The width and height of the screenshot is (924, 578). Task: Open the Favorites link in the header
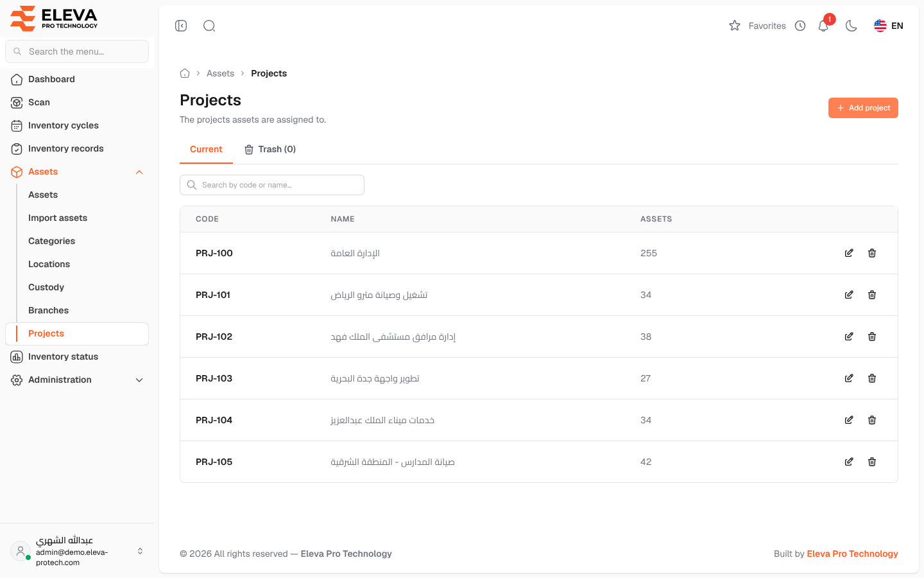coord(767,26)
